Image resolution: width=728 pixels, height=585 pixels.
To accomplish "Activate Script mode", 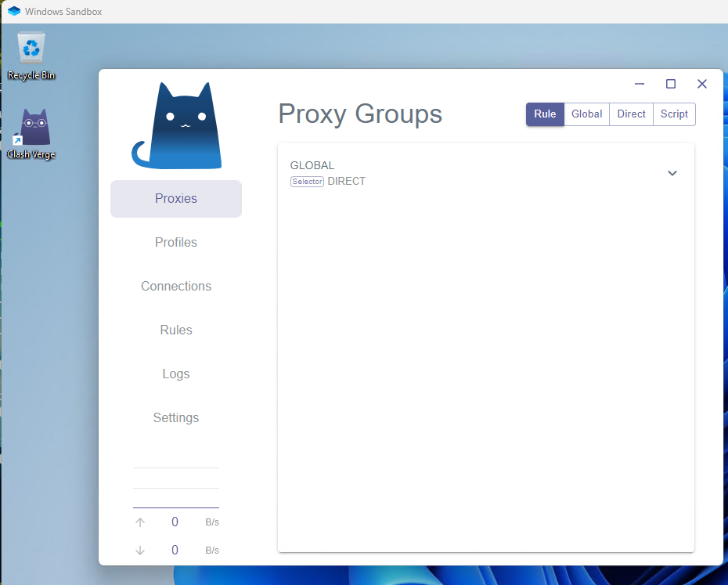I will (x=674, y=114).
